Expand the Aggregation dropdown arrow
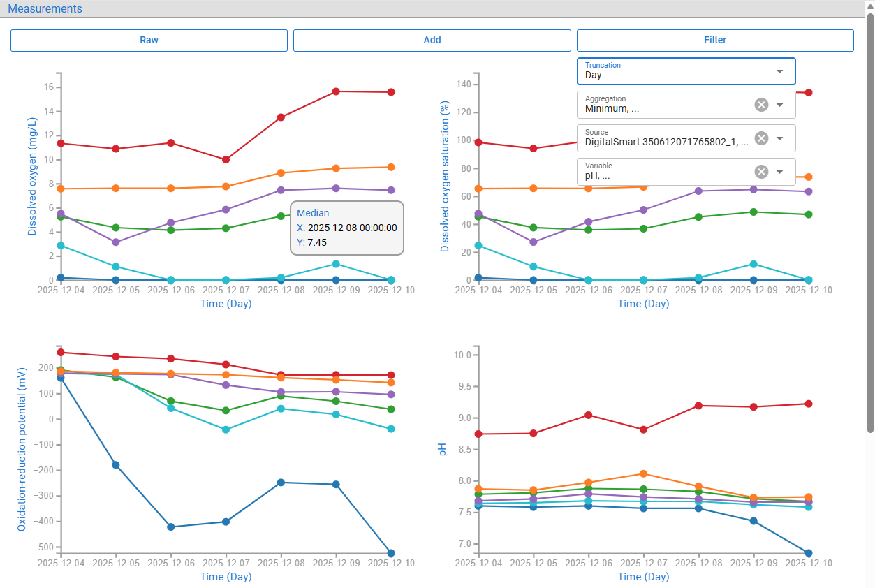Screen dimensions: 875x588 coord(780,105)
